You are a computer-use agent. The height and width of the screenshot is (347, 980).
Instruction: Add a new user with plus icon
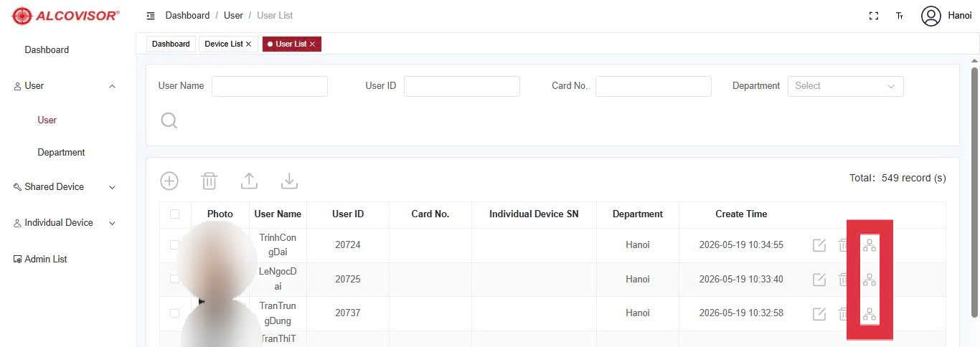tap(169, 181)
